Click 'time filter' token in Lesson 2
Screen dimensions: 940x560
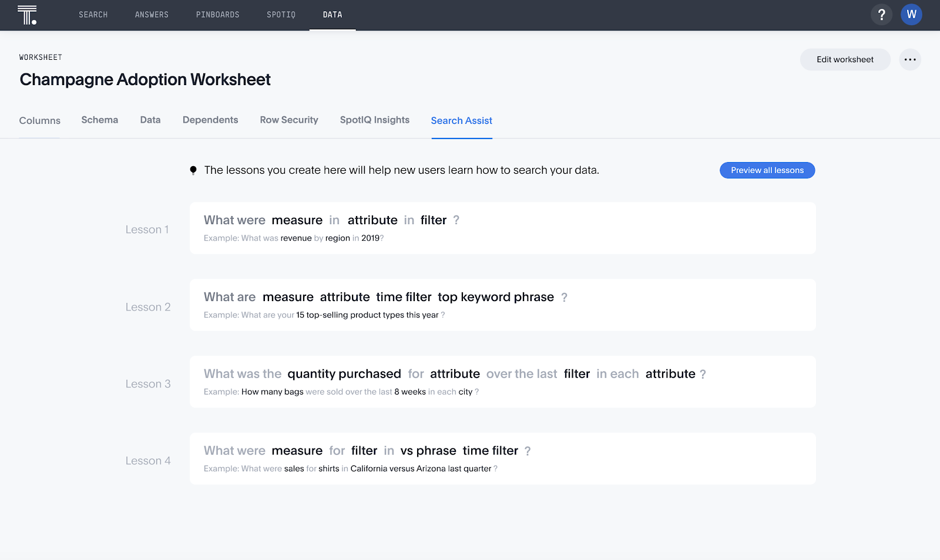tap(404, 297)
